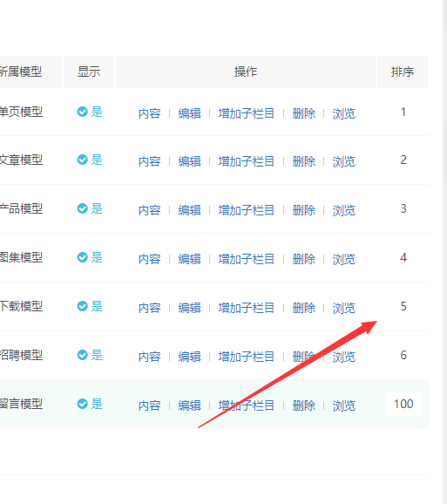This screenshot has height=504, width=447.
Task: Click 增加子栏目 in the 产品模型 row
Action: pyautogui.click(x=247, y=210)
